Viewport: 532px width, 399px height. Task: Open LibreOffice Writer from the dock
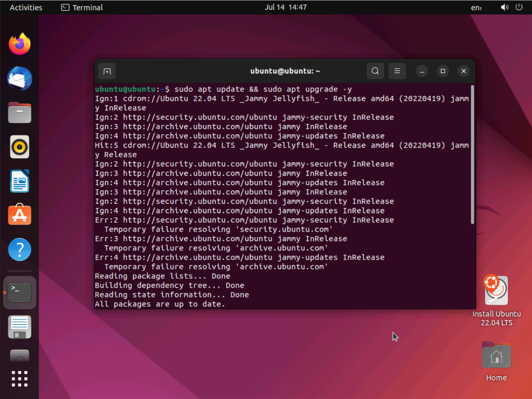click(x=20, y=181)
